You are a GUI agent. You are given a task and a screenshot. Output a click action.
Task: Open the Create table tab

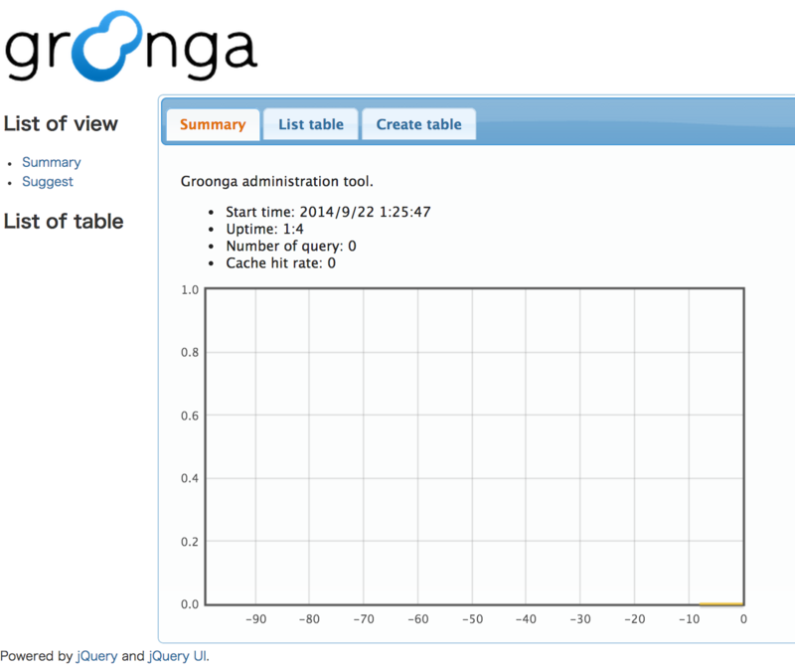tap(418, 125)
